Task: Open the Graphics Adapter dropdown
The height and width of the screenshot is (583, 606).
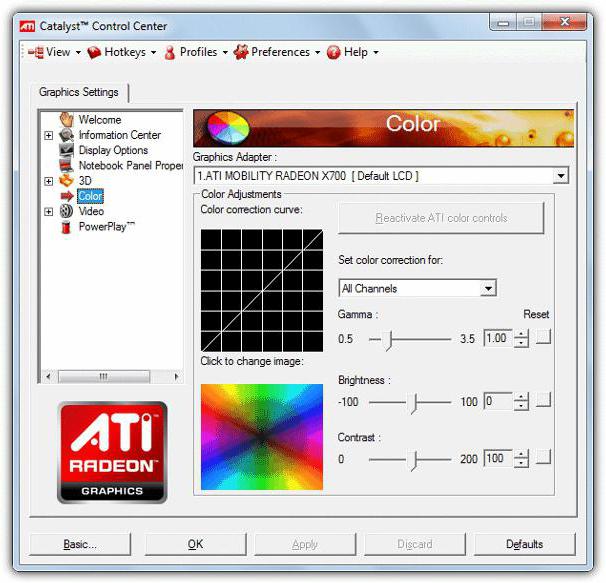Action: (x=560, y=176)
